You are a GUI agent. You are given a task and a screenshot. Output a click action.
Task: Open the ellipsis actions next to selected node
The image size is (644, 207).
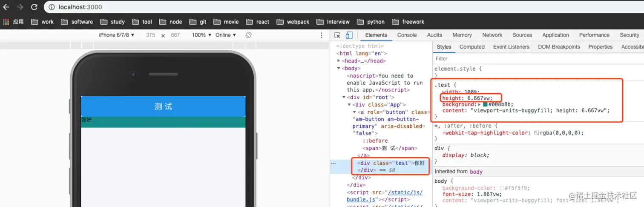tap(333, 163)
